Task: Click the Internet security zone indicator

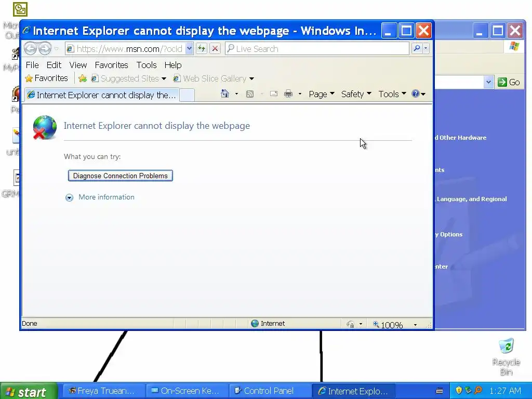Action: click(268, 323)
